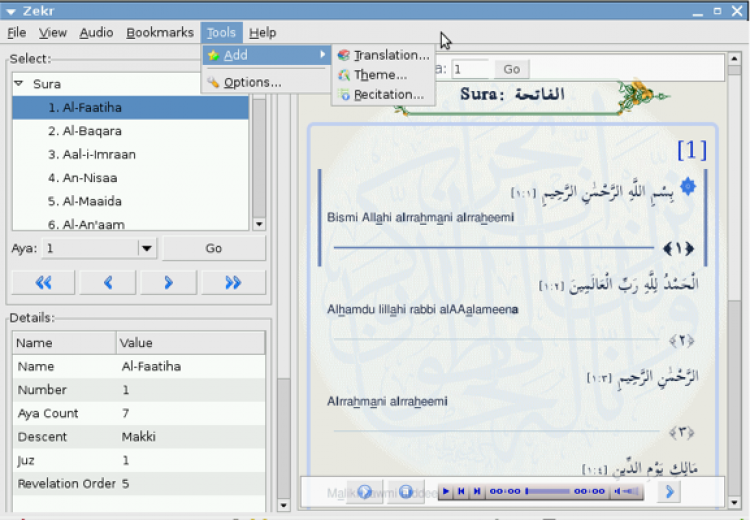750x520 pixels.
Task: Play the recitation audio
Action: (446, 491)
